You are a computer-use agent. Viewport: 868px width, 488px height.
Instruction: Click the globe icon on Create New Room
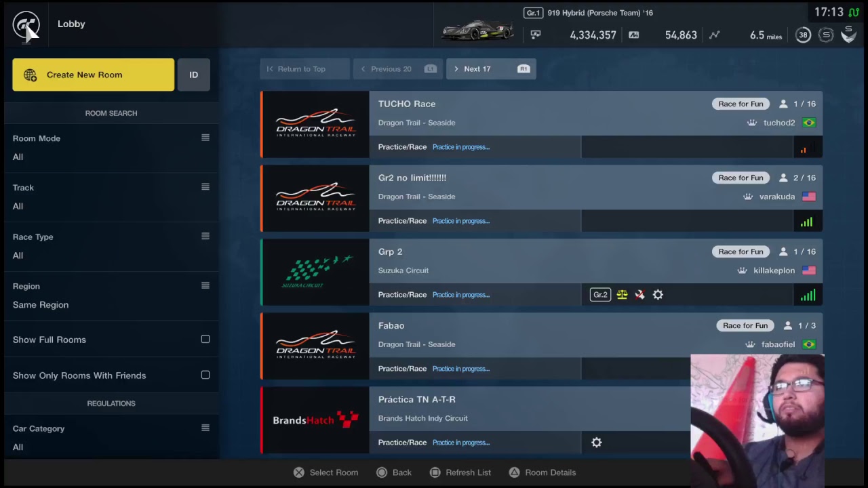(x=30, y=75)
